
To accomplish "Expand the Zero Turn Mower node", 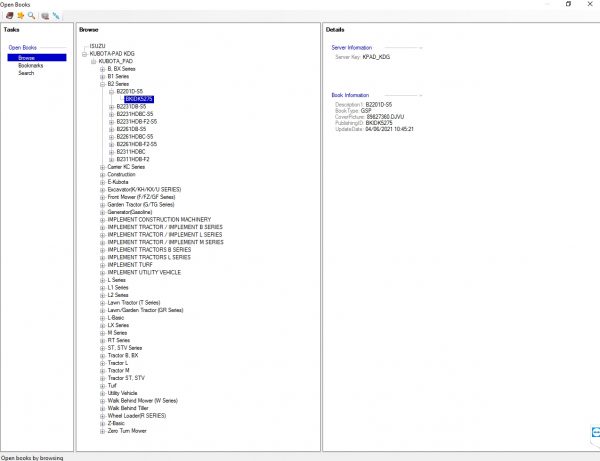I will 102,431.
